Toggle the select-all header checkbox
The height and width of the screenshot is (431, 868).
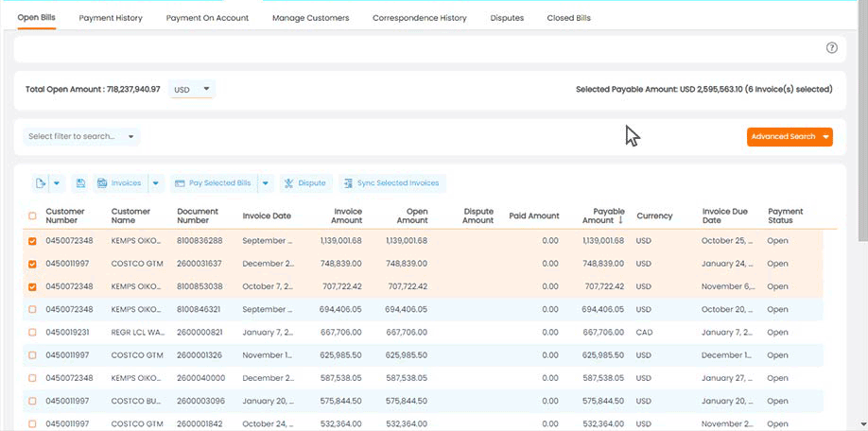point(33,216)
